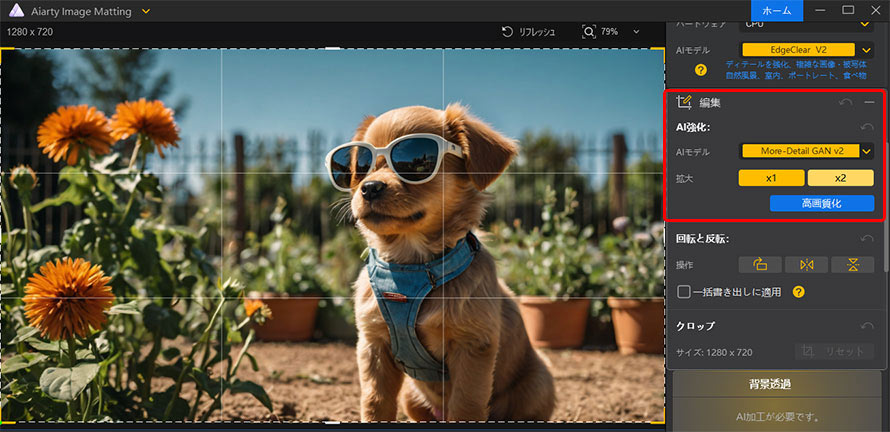Click the puppy's sunglasses in the preview
The image size is (890, 432).
click(392, 160)
